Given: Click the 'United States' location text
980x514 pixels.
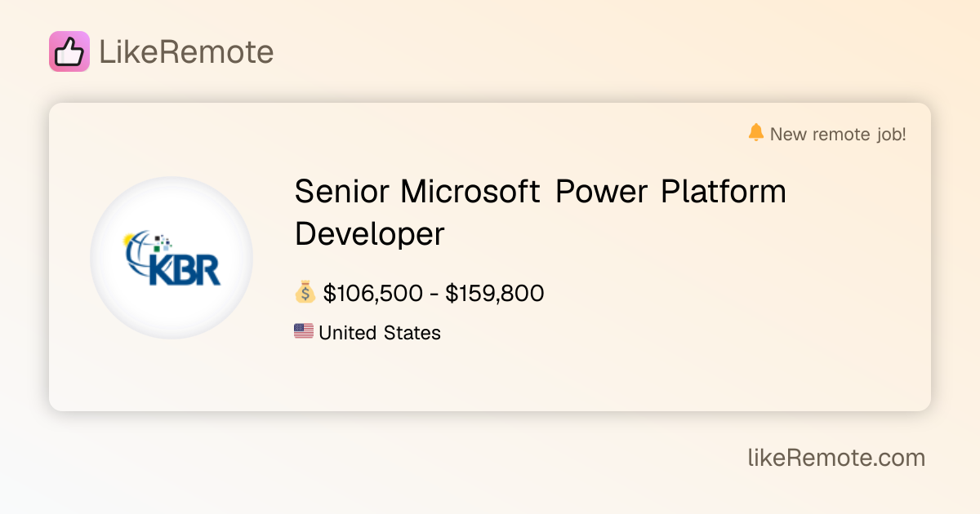Looking at the screenshot, I should 380,333.
